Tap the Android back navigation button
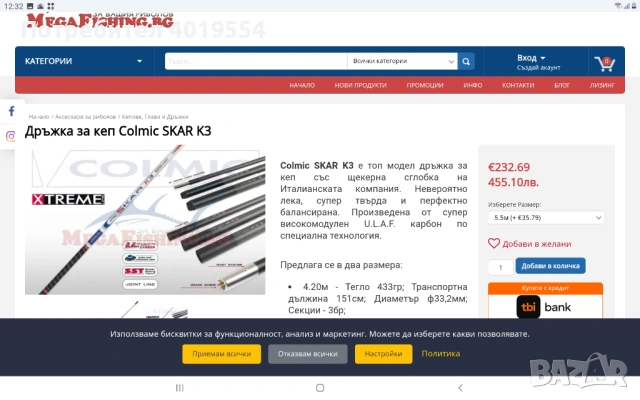Viewport: 640px width, 400px height. (x=460, y=388)
